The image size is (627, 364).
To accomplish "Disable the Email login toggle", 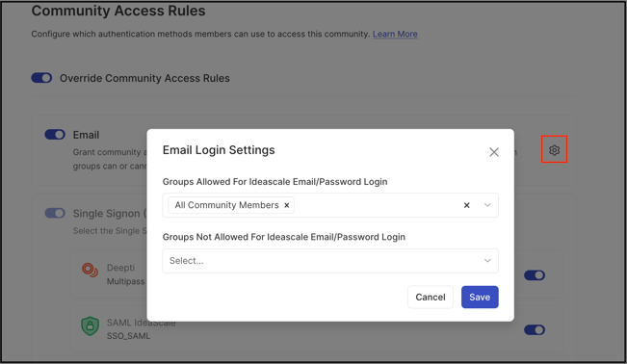I will point(55,135).
